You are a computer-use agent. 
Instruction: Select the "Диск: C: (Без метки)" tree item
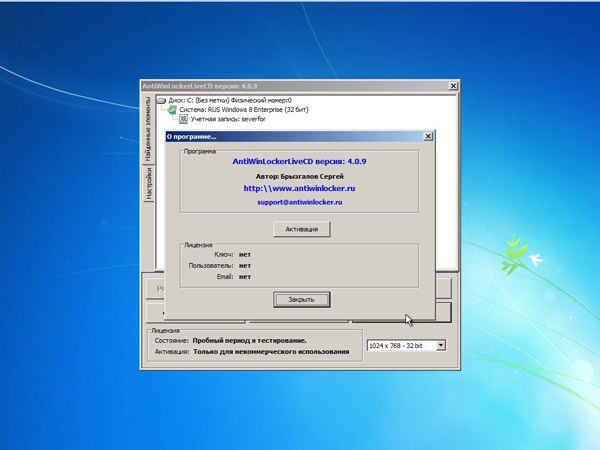tap(230, 101)
